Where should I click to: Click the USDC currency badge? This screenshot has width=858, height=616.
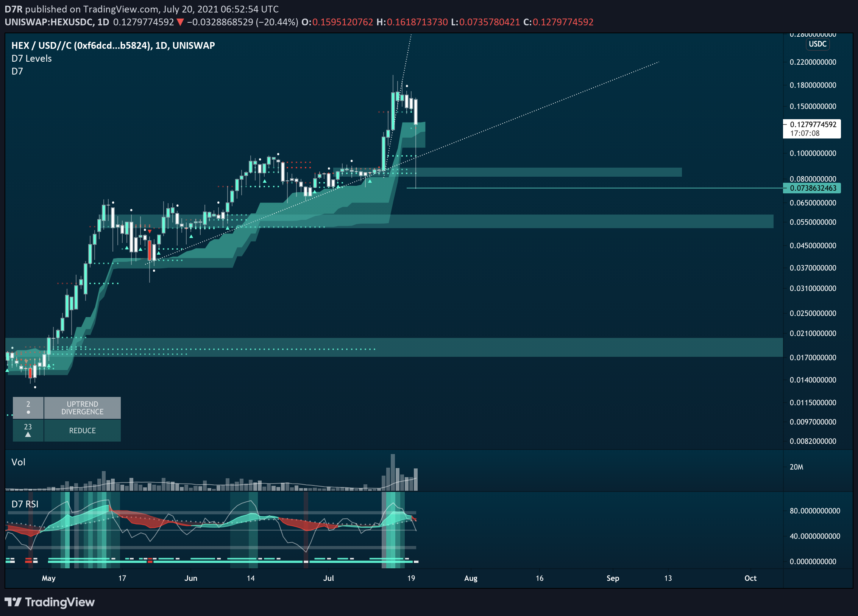[x=817, y=44]
